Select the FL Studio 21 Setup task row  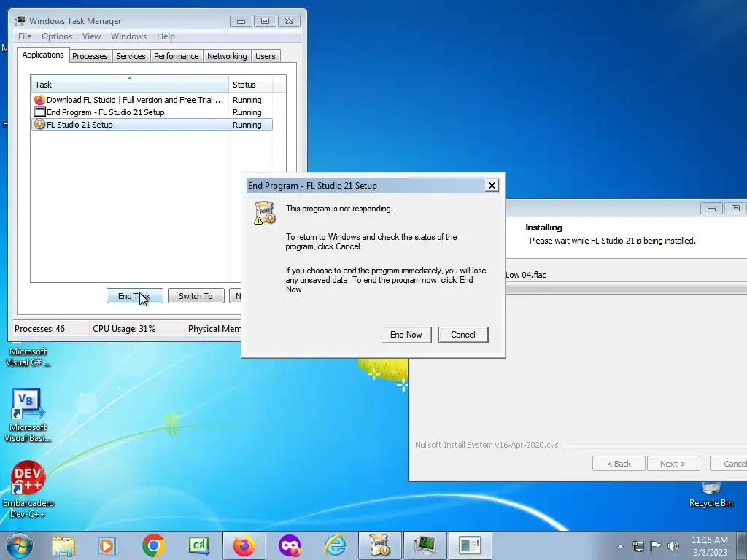tap(152, 124)
